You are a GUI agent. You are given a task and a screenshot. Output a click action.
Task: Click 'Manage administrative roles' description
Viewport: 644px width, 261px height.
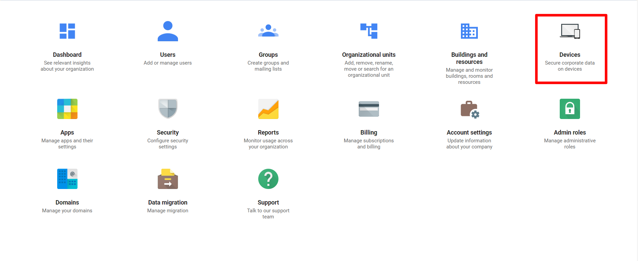tap(570, 144)
